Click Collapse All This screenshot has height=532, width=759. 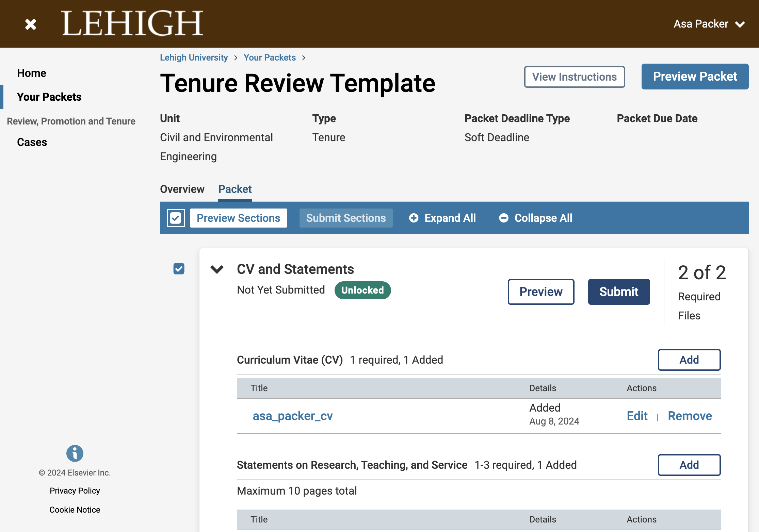pyautogui.click(x=536, y=218)
